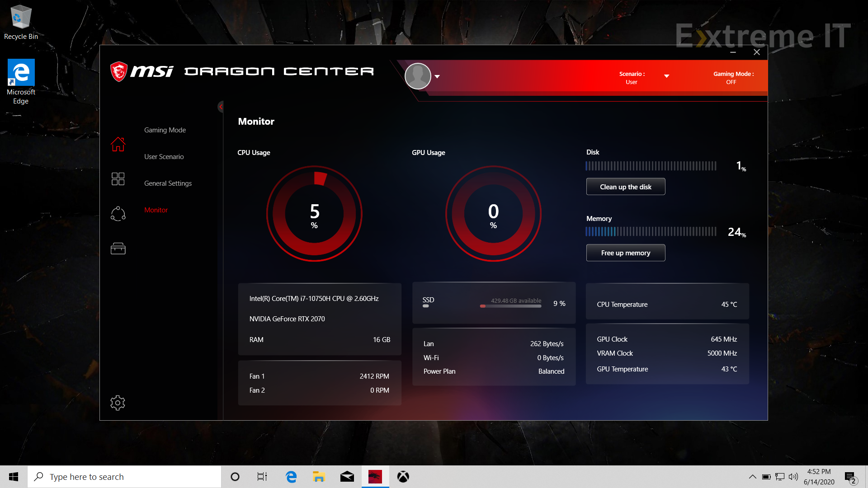Click GPU Clock 645 MHz value
Viewport: 868px width, 488px height.
point(724,339)
